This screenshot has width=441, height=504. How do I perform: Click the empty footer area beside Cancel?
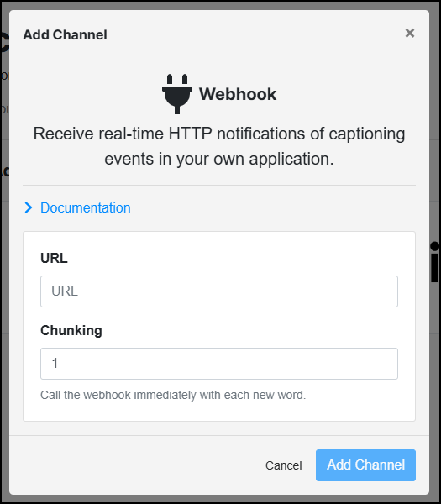pos(135,465)
